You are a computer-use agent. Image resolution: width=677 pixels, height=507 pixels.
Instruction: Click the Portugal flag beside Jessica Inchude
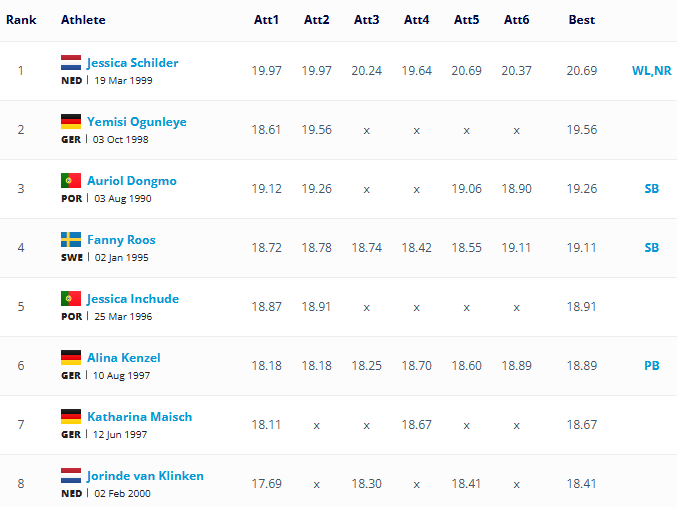pos(71,299)
